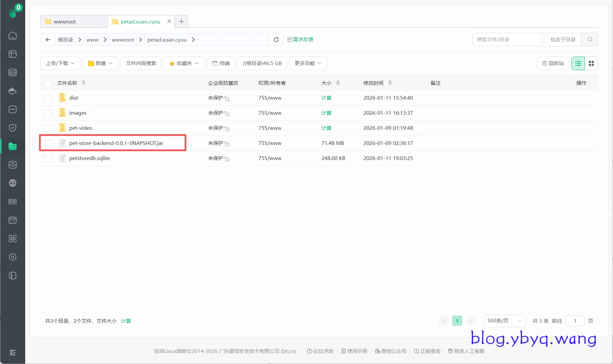The width and height of the screenshot is (613, 364).
Task: Open the Database icon in the sidebar
Action: pyautogui.click(x=12, y=72)
